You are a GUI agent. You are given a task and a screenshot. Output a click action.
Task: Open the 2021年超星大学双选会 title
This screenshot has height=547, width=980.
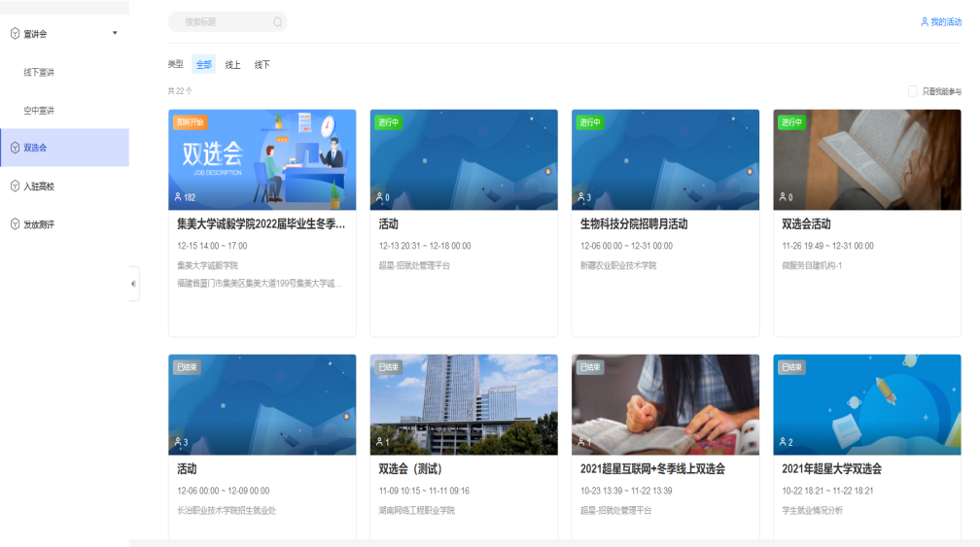[x=832, y=468]
